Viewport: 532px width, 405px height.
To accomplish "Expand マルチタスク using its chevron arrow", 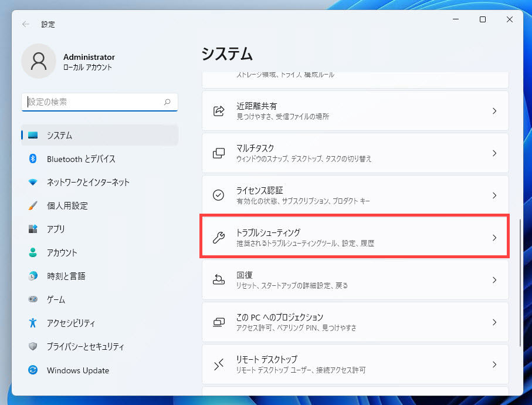I will (494, 153).
